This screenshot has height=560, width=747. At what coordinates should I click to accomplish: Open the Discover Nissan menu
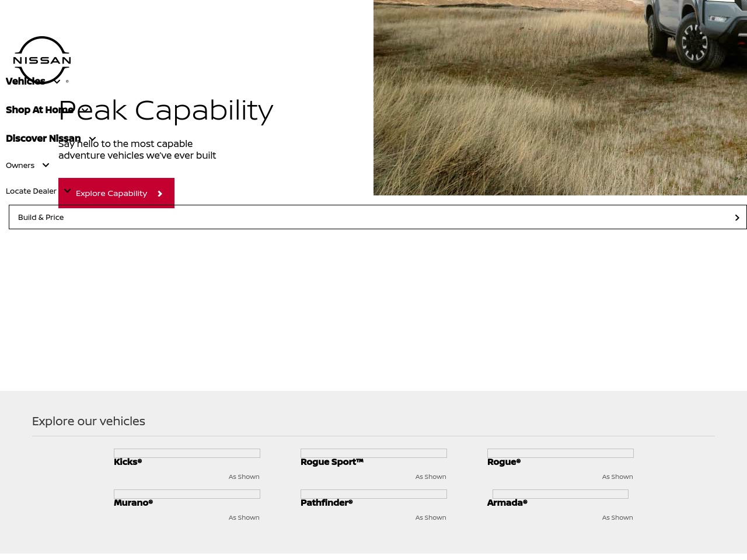point(43,138)
